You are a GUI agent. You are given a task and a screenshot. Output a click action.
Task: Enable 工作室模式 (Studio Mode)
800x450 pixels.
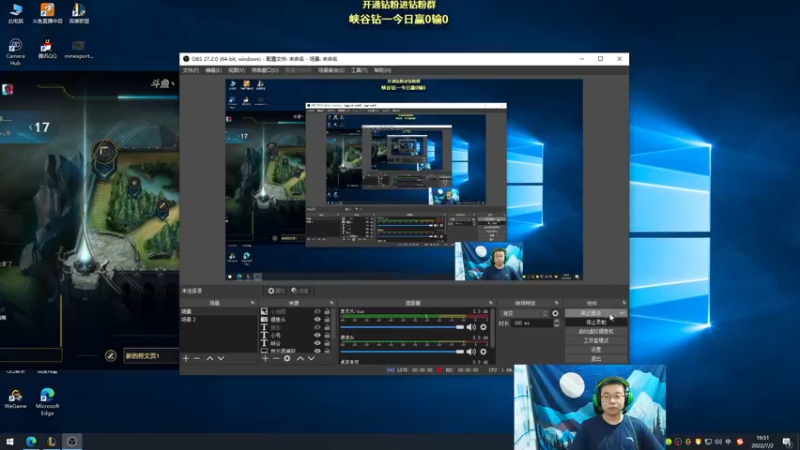pyautogui.click(x=596, y=340)
